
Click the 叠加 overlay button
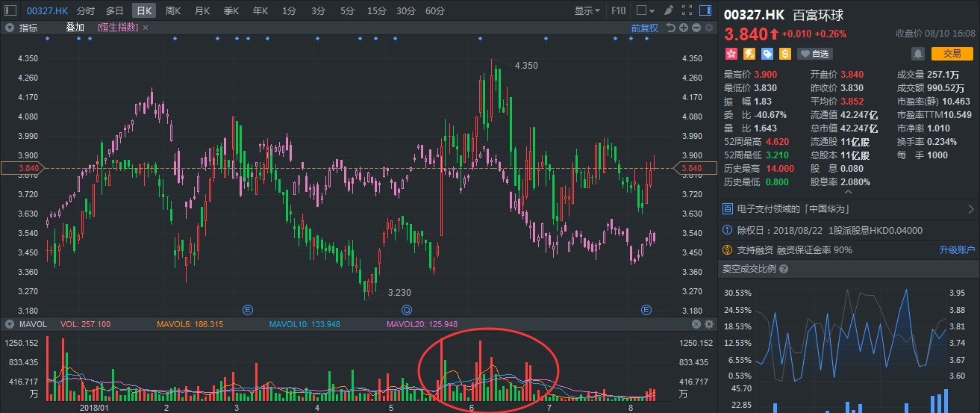[75, 28]
